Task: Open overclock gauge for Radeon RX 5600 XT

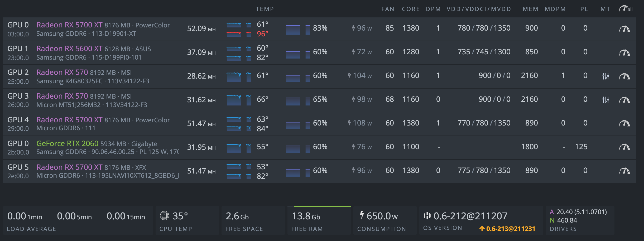Action: (624, 52)
